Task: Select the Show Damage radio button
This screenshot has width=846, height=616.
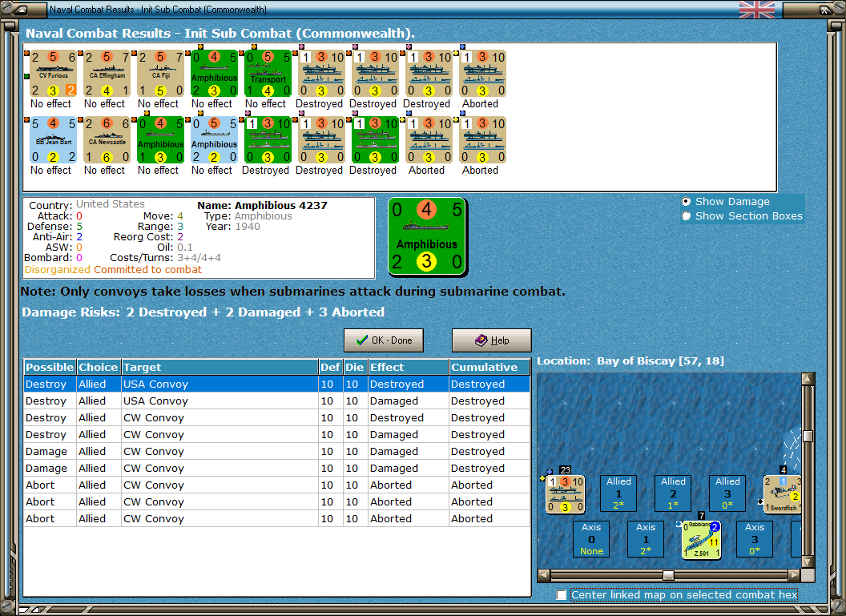Action: [x=686, y=201]
